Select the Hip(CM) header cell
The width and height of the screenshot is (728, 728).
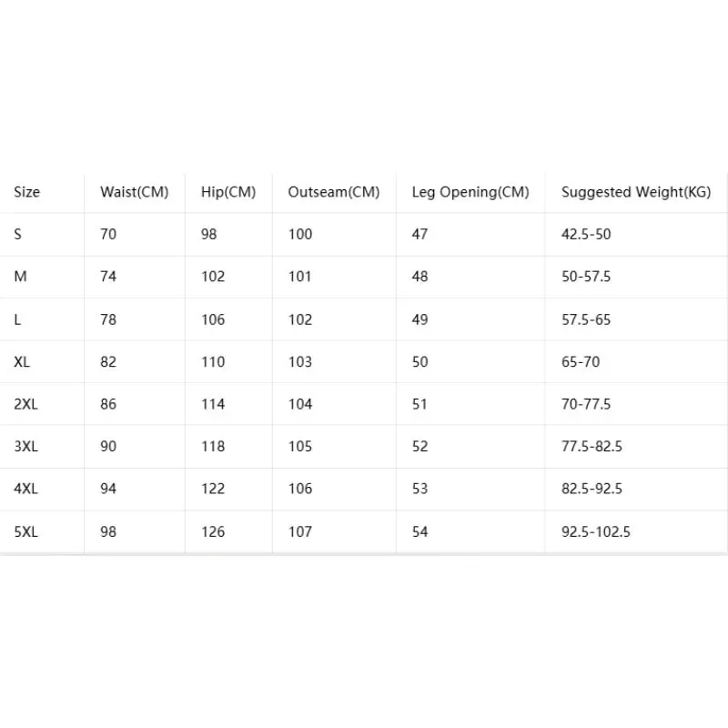pyautogui.click(x=228, y=192)
